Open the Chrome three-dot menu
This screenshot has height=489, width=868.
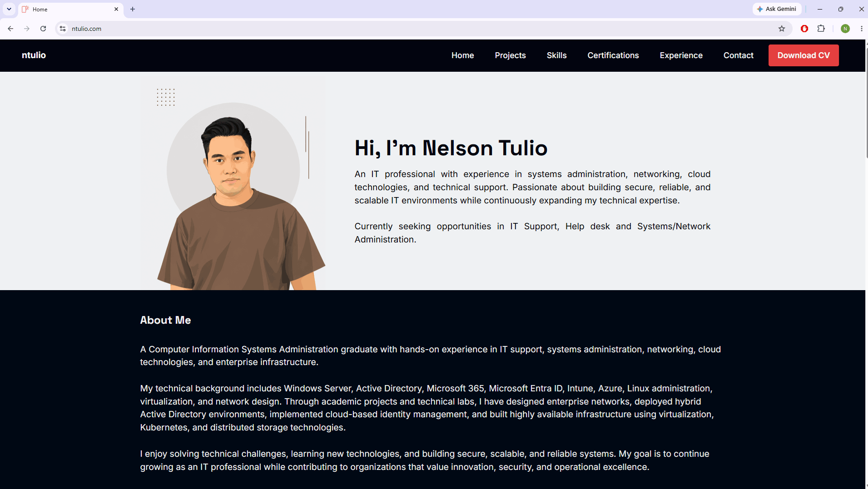point(862,29)
